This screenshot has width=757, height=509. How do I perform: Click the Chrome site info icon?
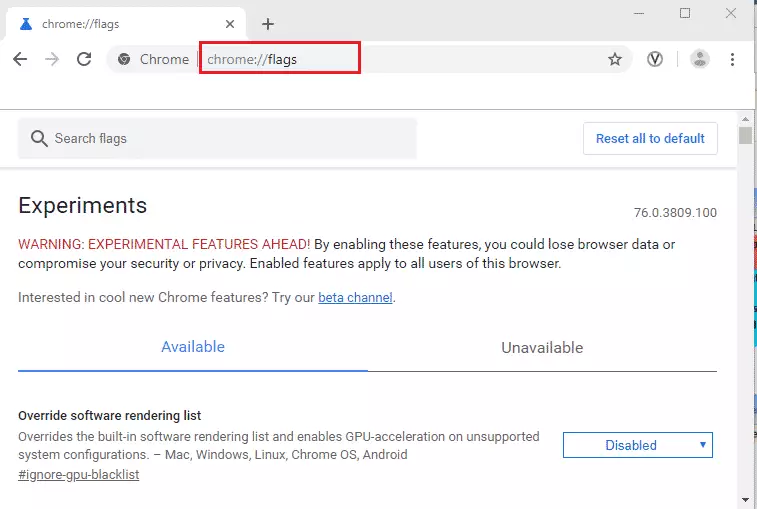pos(124,59)
